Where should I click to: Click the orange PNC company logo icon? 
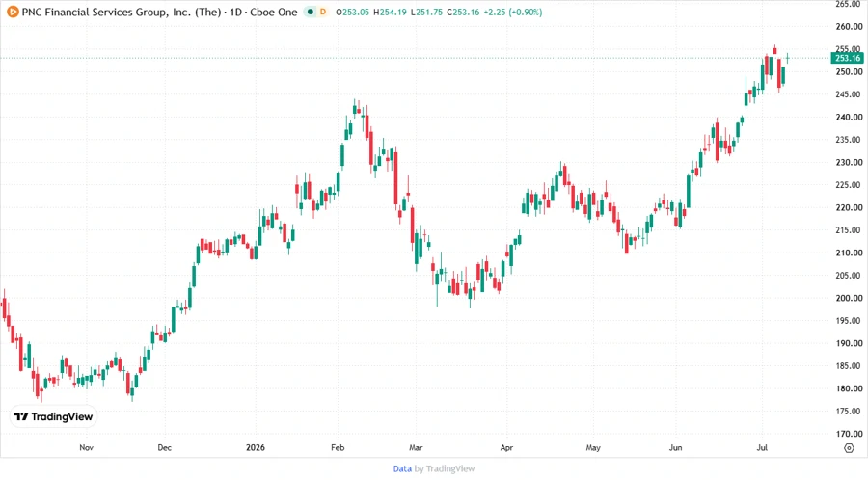(13, 12)
